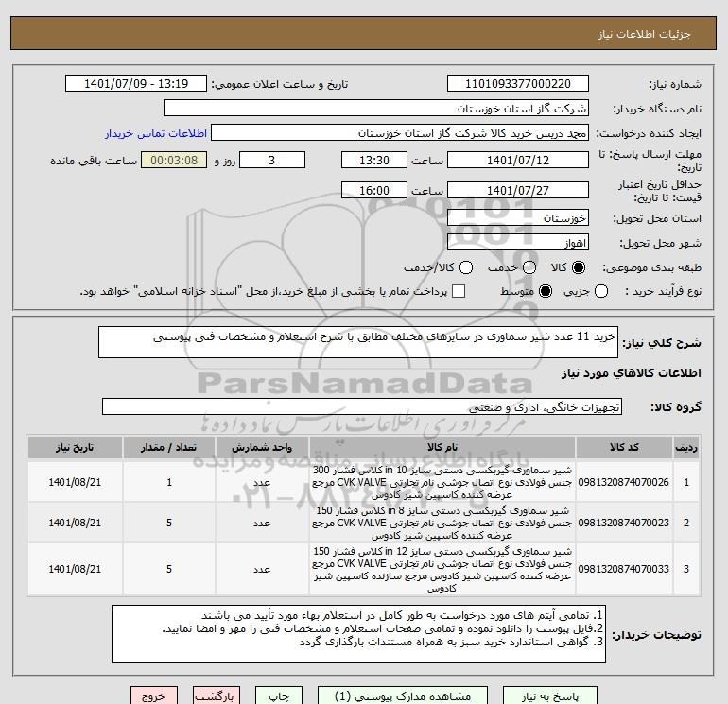Click the چاپ print button
The width and height of the screenshot is (728, 704).
coord(279,696)
